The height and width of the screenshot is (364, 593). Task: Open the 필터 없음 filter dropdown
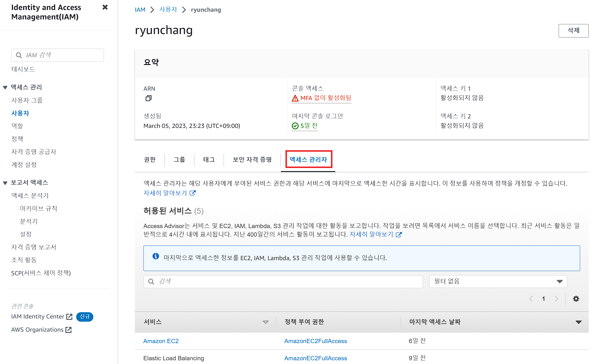pos(498,282)
